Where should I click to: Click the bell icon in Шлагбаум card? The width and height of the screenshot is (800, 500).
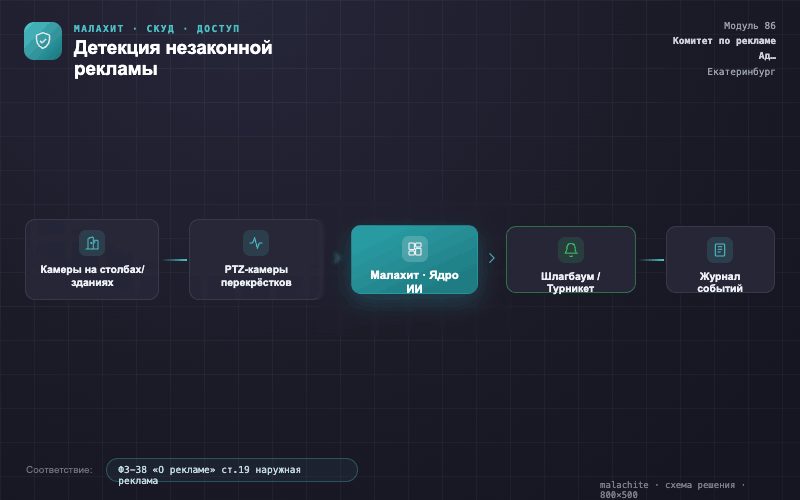pyautogui.click(x=571, y=250)
